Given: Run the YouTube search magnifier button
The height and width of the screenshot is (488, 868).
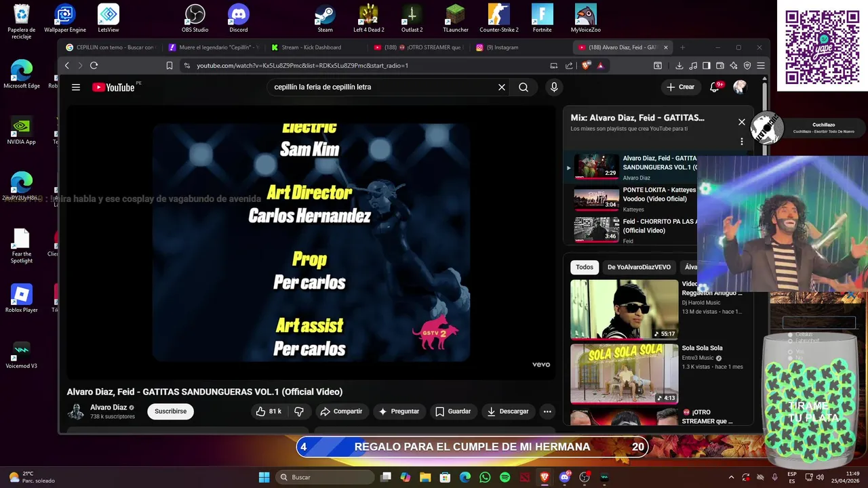Looking at the screenshot, I should click(x=524, y=87).
